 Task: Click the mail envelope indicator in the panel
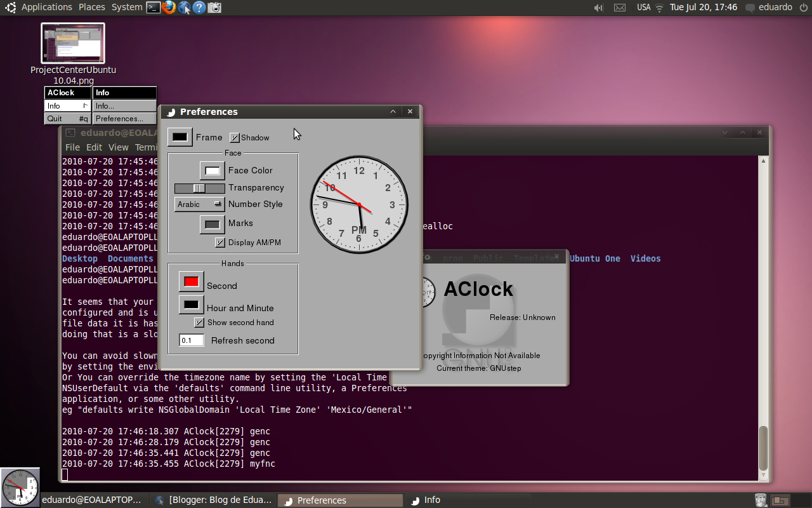(x=620, y=8)
